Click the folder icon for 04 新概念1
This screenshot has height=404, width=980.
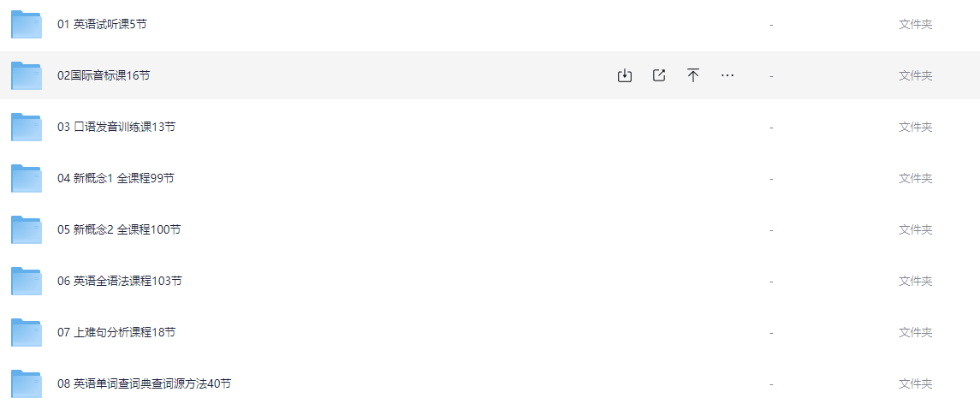coord(27,178)
